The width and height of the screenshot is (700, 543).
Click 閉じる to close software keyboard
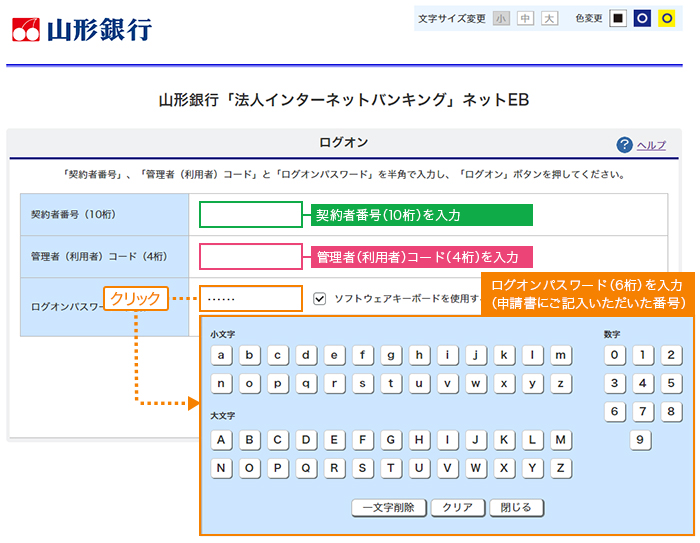point(517,508)
